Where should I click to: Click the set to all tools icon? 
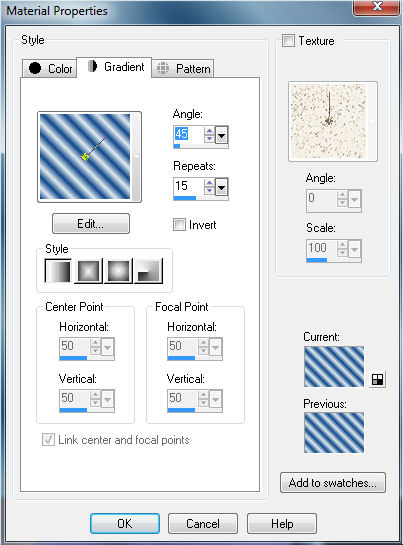pyautogui.click(x=377, y=379)
